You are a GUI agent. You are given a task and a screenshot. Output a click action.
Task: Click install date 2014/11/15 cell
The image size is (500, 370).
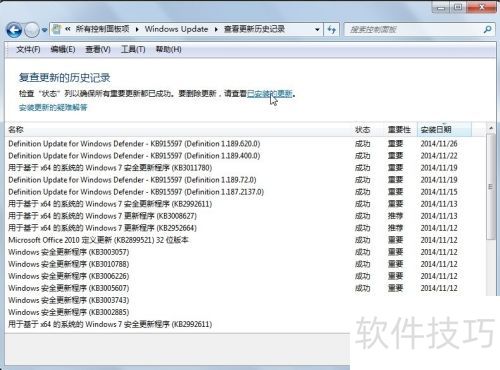point(439,192)
